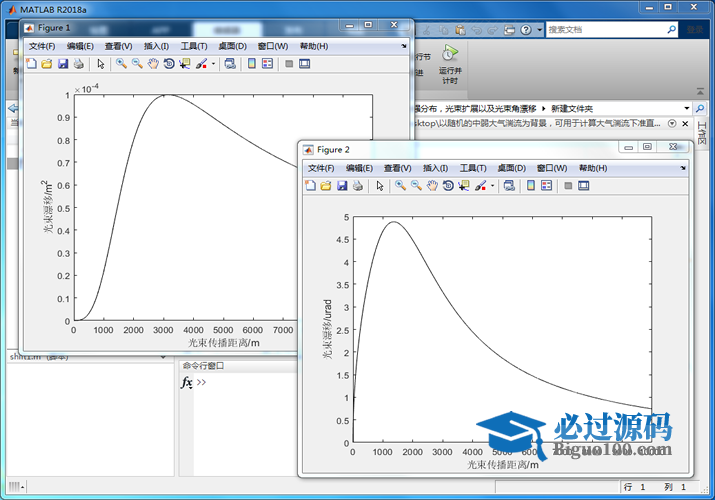Open 文件(F) menu in Figure 2
This screenshot has height=500, width=715.
click(321, 168)
